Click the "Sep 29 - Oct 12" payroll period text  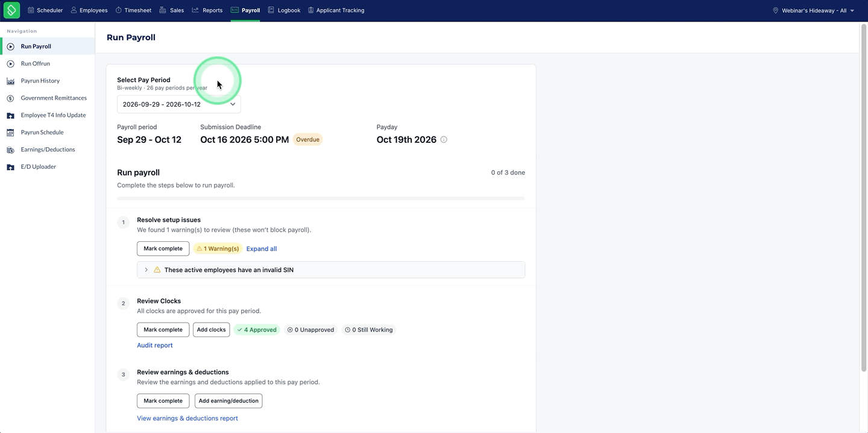coord(149,140)
